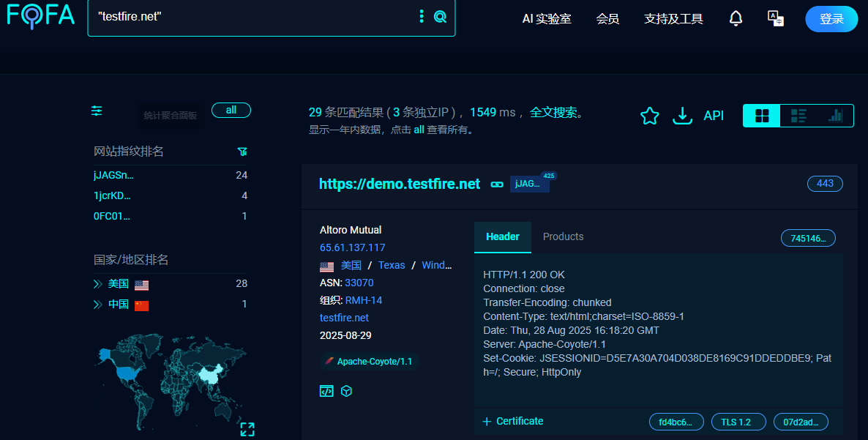The width and height of the screenshot is (868, 440).
Task: Click the fd4bc6... certificate badge
Action: (676, 422)
